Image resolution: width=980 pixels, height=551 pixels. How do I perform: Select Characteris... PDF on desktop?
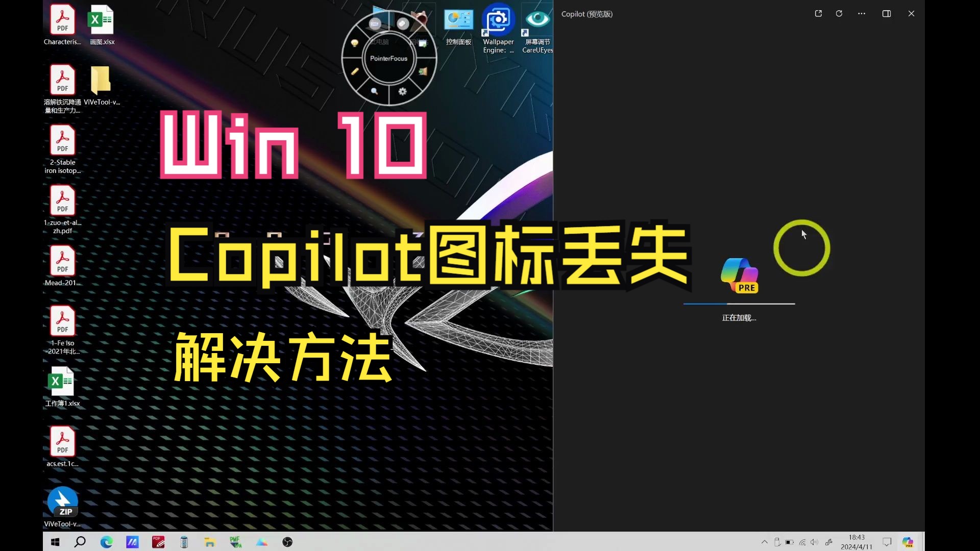[x=62, y=26]
